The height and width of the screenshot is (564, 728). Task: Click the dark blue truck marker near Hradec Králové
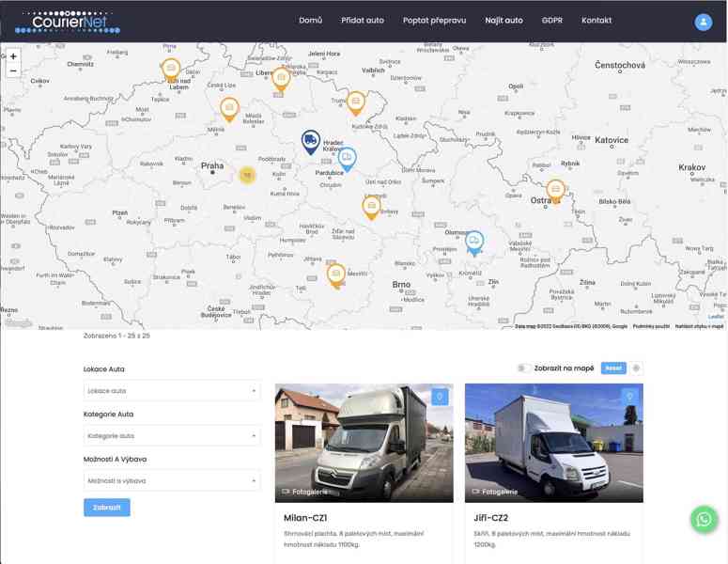tap(310, 141)
